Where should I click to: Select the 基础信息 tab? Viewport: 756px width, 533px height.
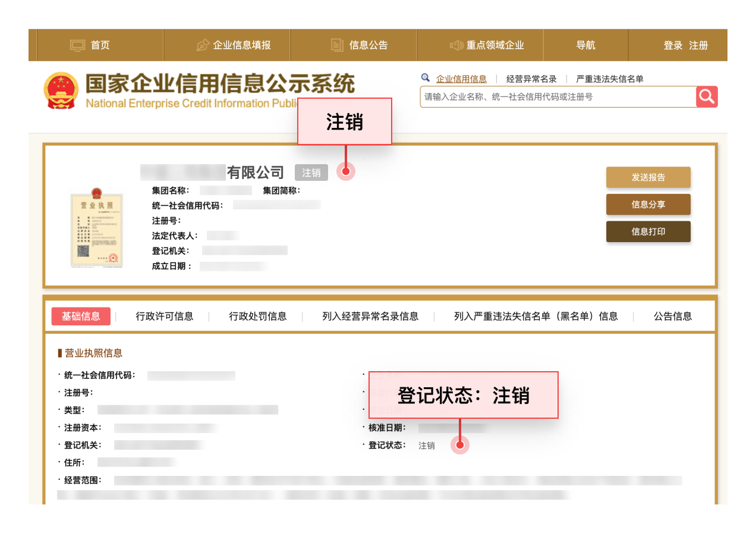[x=81, y=316]
